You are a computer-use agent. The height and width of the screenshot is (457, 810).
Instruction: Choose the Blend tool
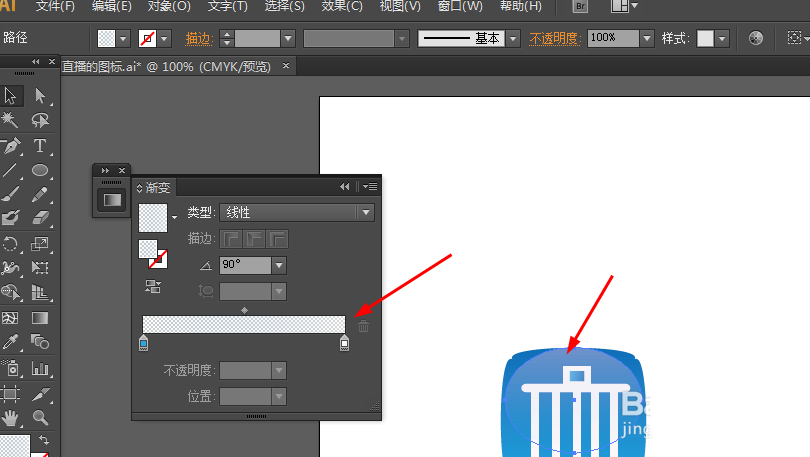point(40,341)
